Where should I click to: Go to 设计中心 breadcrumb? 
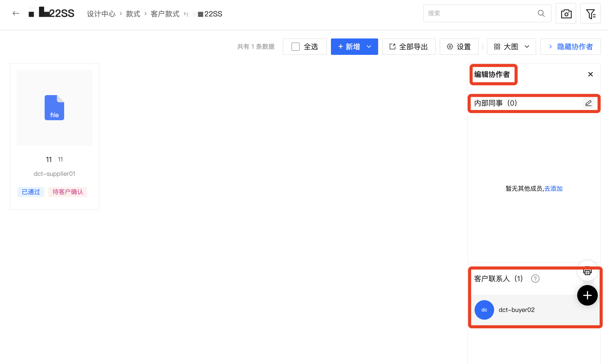tap(101, 14)
